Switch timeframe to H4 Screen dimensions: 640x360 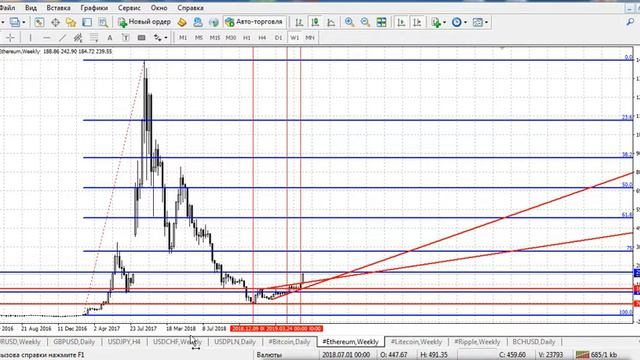(262, 38)
